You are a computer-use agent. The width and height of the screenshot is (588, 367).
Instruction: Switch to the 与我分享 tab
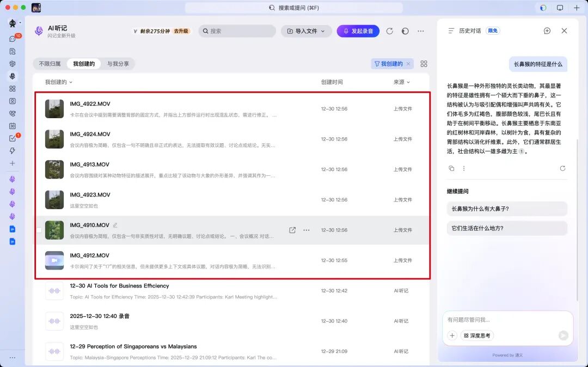click(x=118, y=64)
